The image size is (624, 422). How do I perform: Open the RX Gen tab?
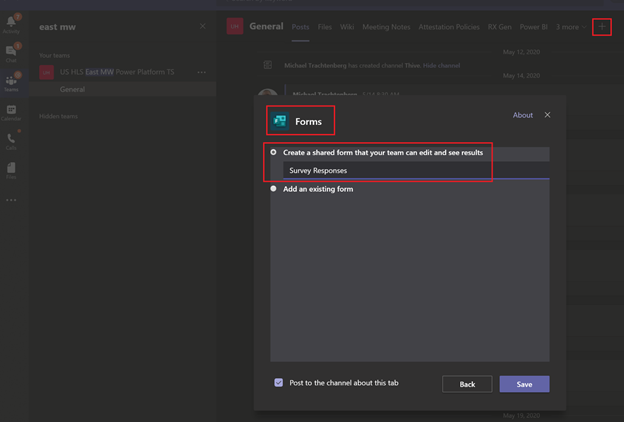point(499,27)
